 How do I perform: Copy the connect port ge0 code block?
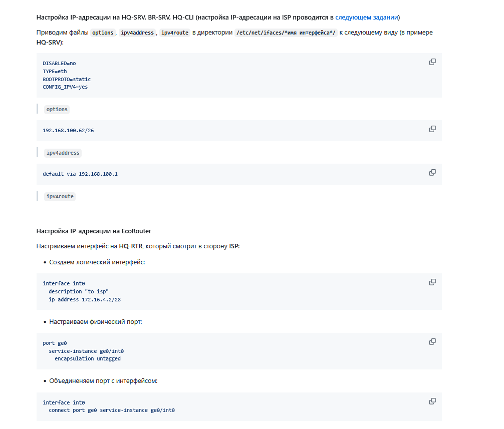(432, 401)
